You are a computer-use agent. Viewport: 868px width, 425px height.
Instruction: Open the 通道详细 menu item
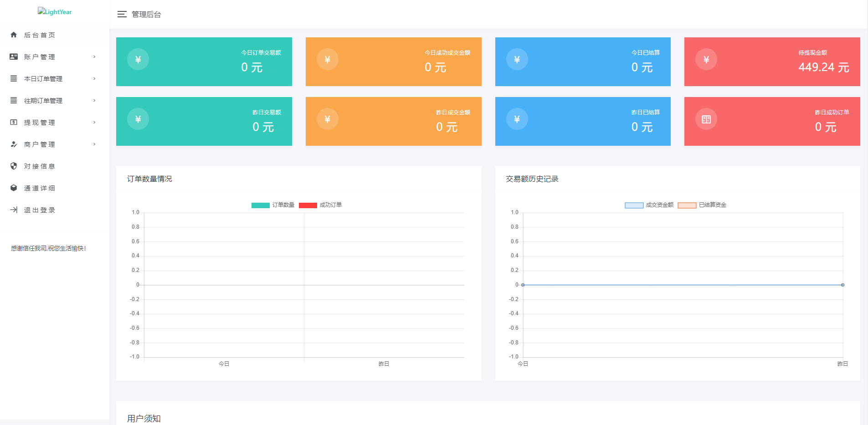pos(40,188)
